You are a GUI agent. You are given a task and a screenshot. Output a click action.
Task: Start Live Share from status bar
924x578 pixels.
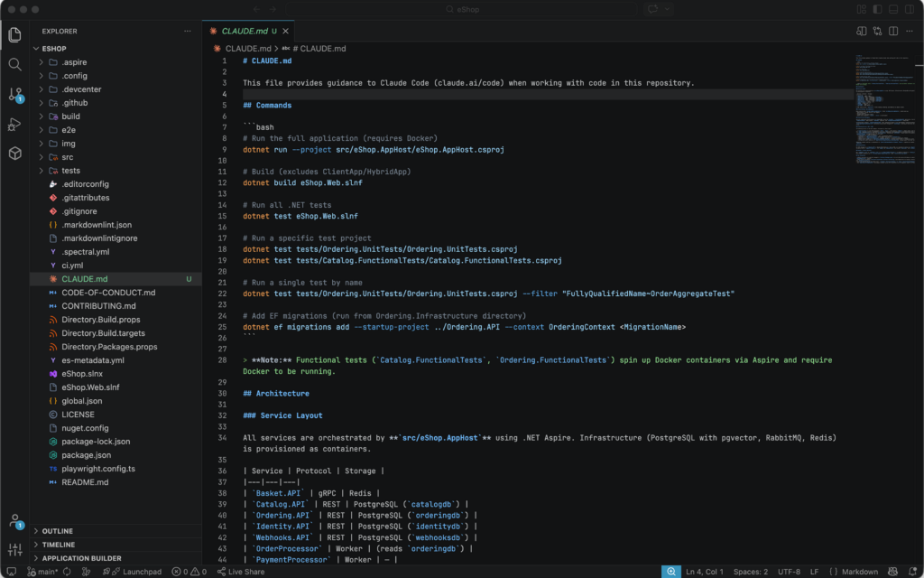240,572
